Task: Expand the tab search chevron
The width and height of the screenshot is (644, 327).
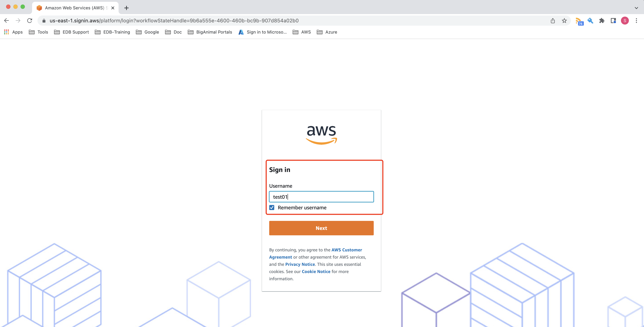Action: (x=636, y=8)
